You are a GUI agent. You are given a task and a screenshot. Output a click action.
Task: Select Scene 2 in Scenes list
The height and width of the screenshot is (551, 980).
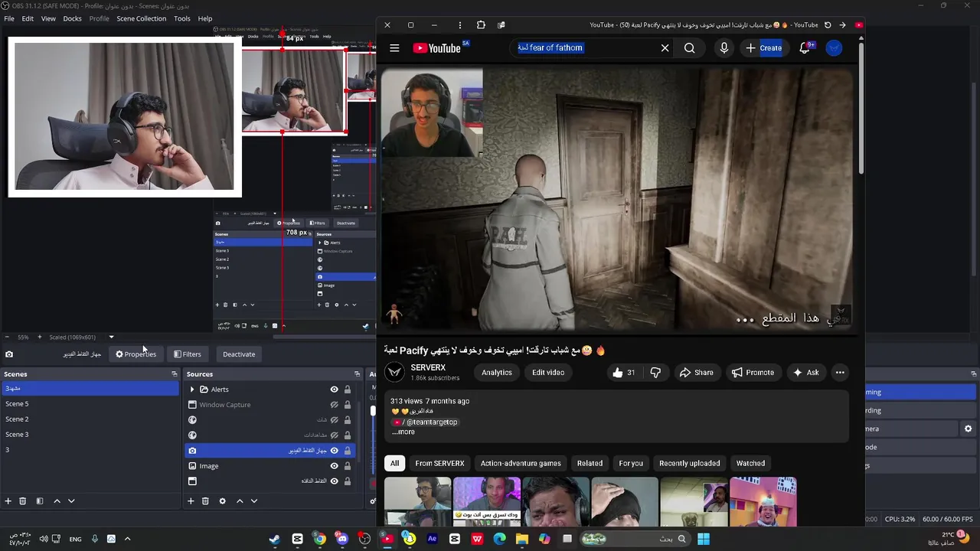click(90, 419)
